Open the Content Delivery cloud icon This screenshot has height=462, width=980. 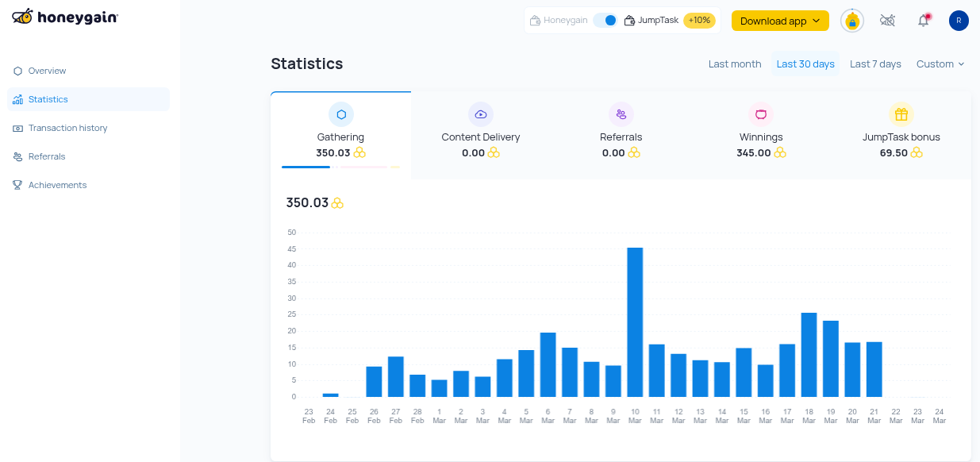point(481,114)
